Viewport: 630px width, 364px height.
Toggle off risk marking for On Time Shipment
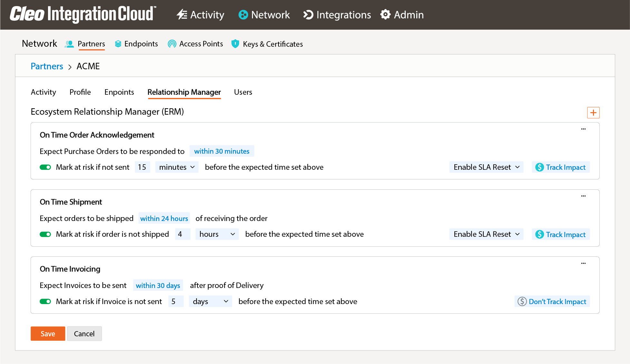pyautogui.click(x=45, y=234)
